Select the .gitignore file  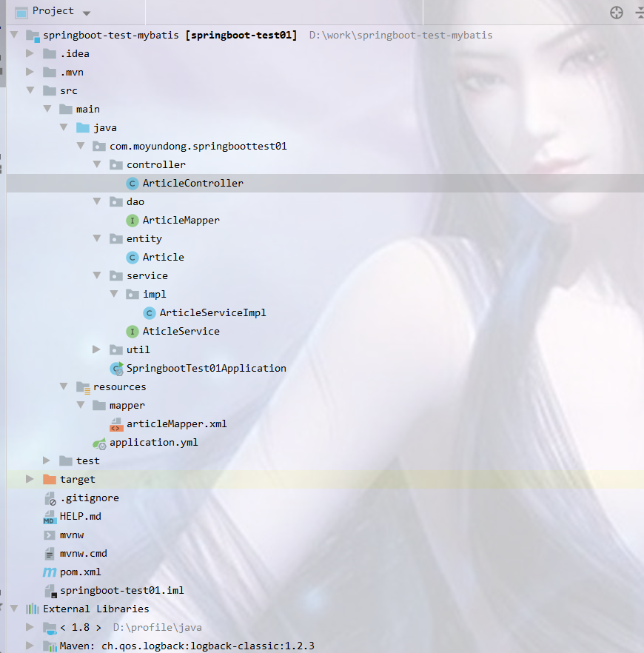coord(89,498)
